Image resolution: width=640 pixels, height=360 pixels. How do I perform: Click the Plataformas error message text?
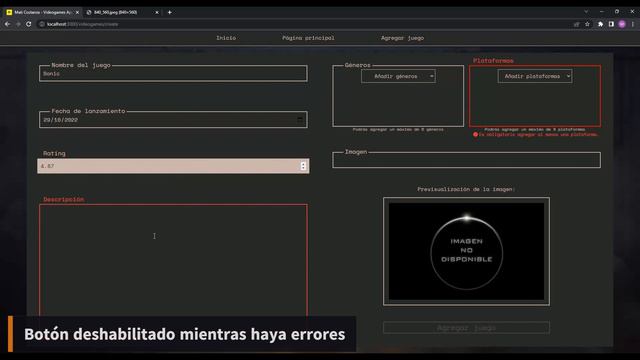[x=536, y=134]
